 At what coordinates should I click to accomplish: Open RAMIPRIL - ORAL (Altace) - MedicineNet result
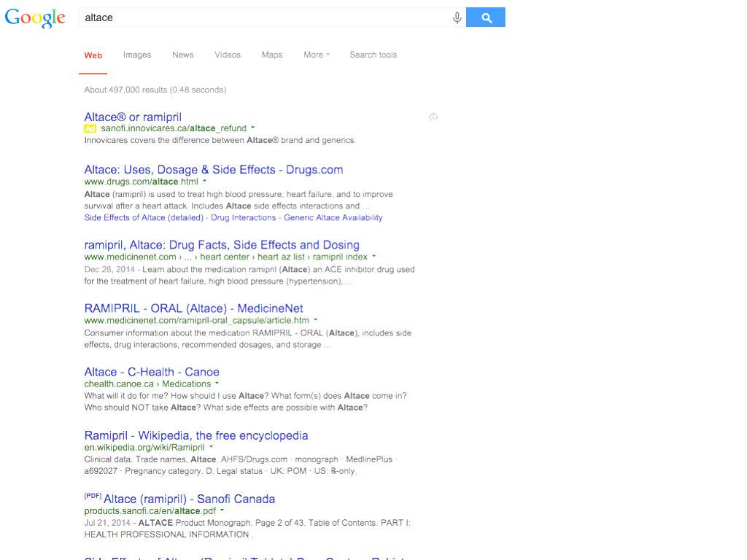(193, 308)
